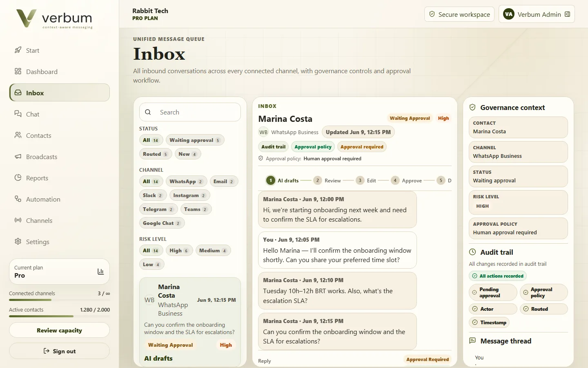Image resolution: width=588 pixels, height=368 pixels.
Task: Filter status by New
Action: [x=188, y=154]
